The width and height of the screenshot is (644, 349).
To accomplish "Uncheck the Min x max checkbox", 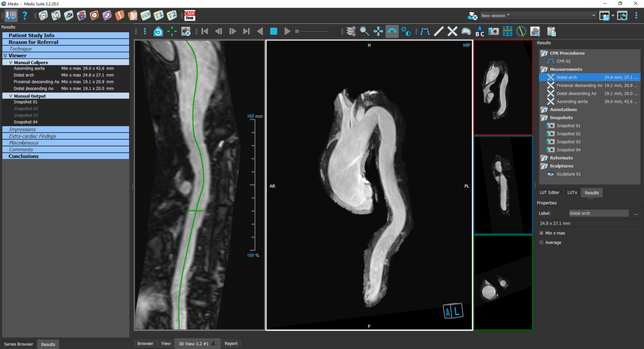I will pyautogui.click(x=541, y=233).
